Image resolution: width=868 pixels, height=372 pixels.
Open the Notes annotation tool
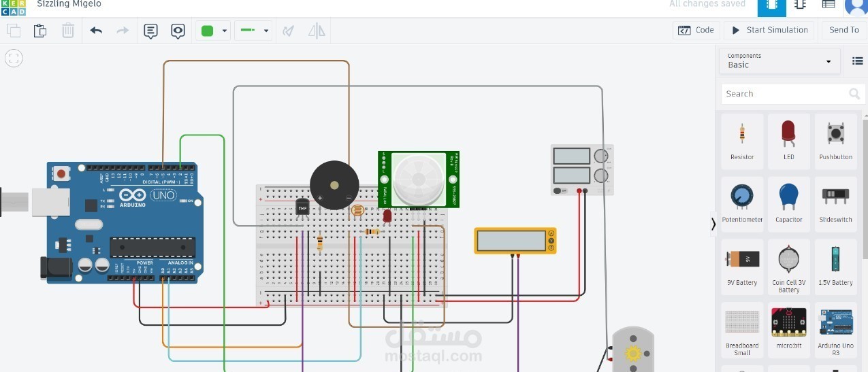(151, 31)
